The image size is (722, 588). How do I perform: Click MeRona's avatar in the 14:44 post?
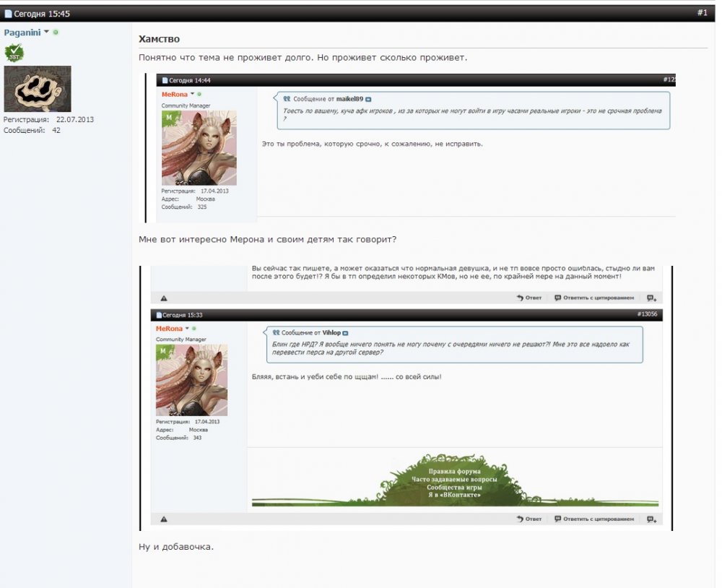coord(199,148)
